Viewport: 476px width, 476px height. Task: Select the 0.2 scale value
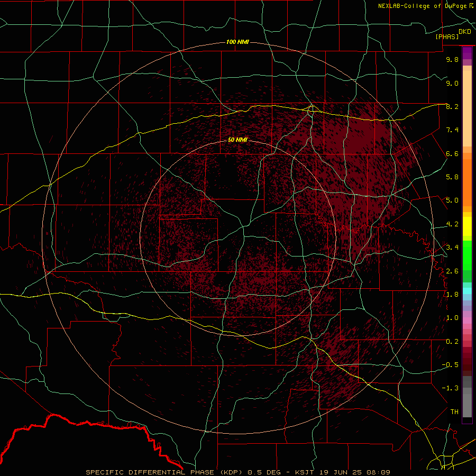pyautogui.click(x=452, y=342)
